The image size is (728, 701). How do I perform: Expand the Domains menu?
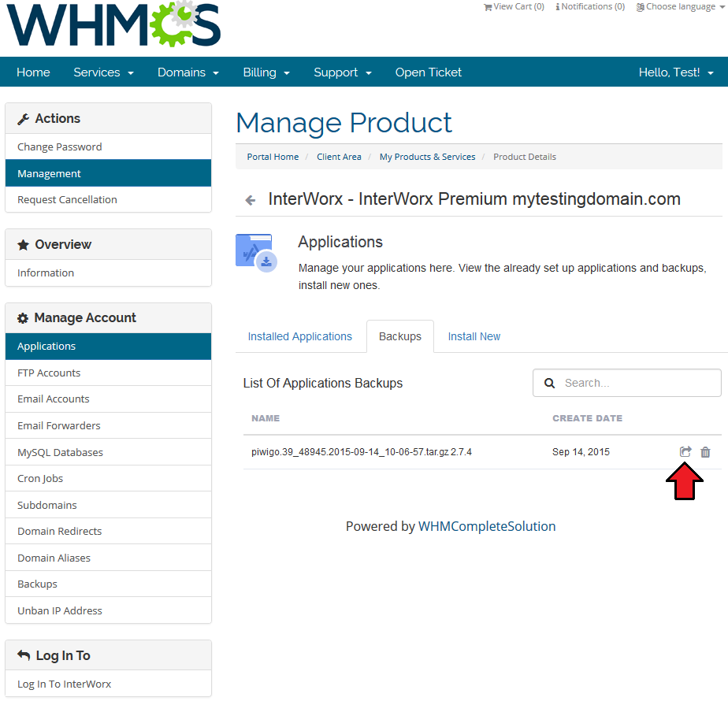click(188, 72)
